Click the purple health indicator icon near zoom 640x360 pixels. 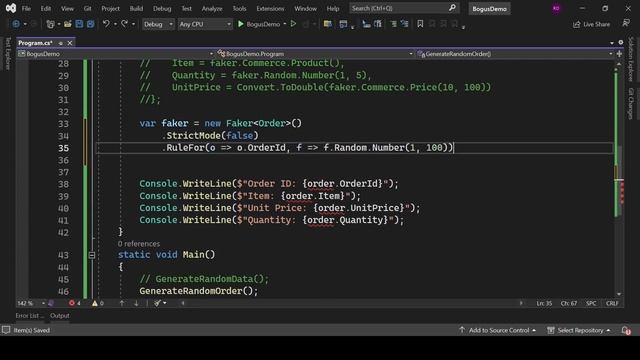point(51,303)
